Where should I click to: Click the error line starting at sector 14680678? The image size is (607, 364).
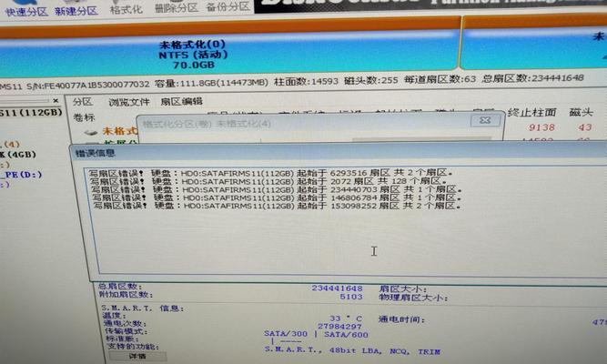277,197
